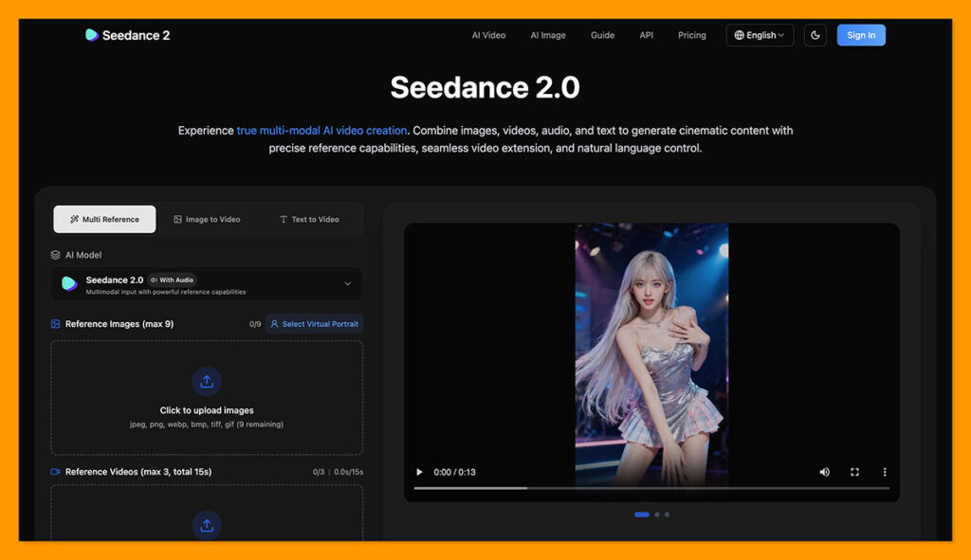Click the 0.0s/15s duration counter
Viewport: 971px width, 560px height.
point(349,472)
